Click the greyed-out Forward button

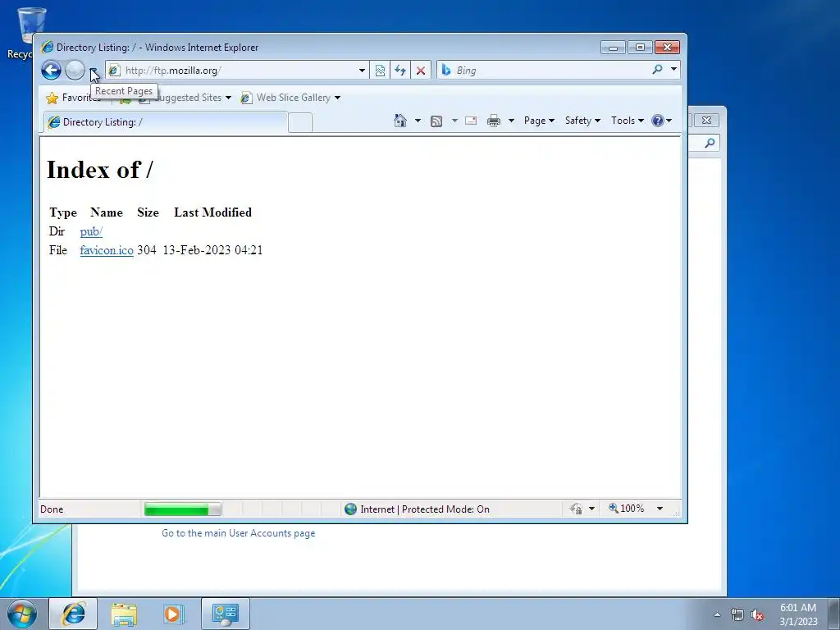pos(75,71)
